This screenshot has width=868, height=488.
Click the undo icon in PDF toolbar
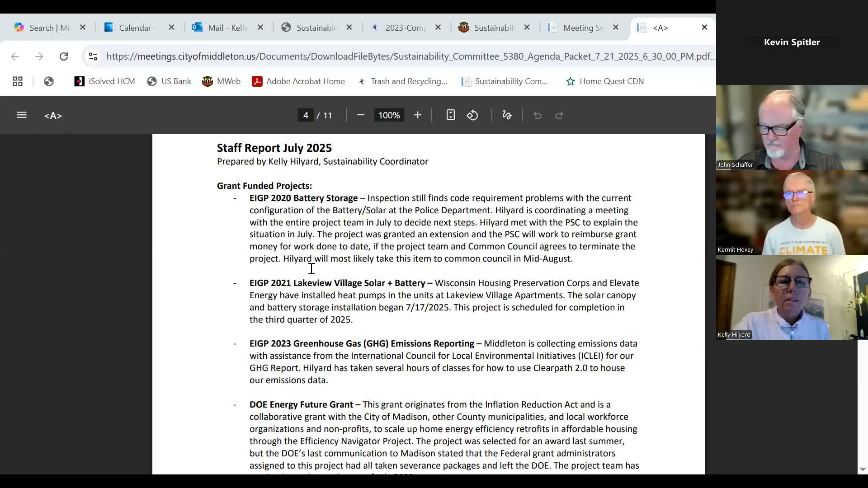pyautogui.click(x=538, y=115)
